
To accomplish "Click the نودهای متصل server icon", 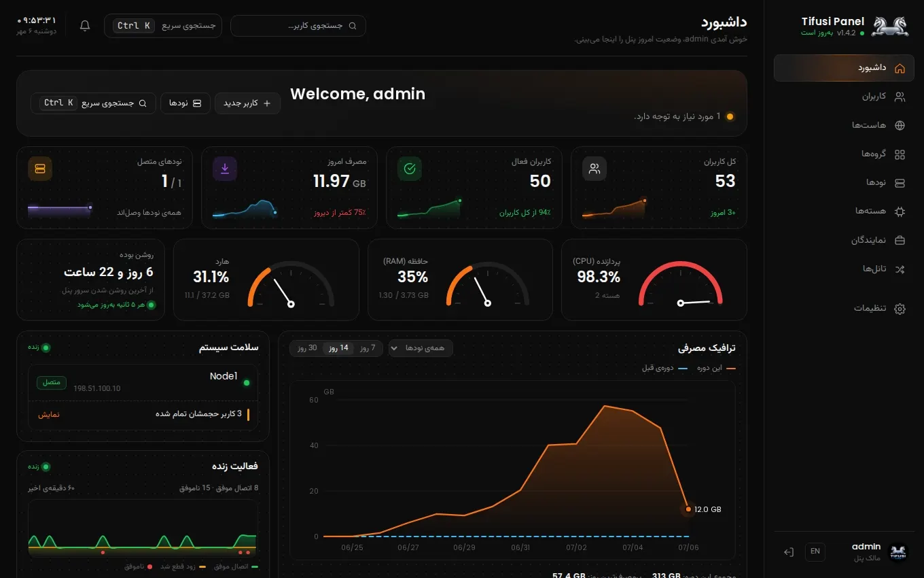I will [x=40, y=169].
